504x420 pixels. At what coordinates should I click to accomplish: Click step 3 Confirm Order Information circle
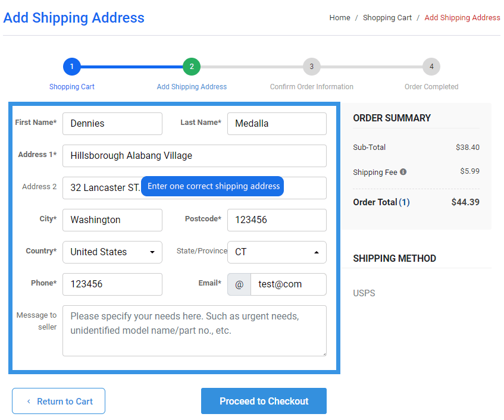point(311,67)
